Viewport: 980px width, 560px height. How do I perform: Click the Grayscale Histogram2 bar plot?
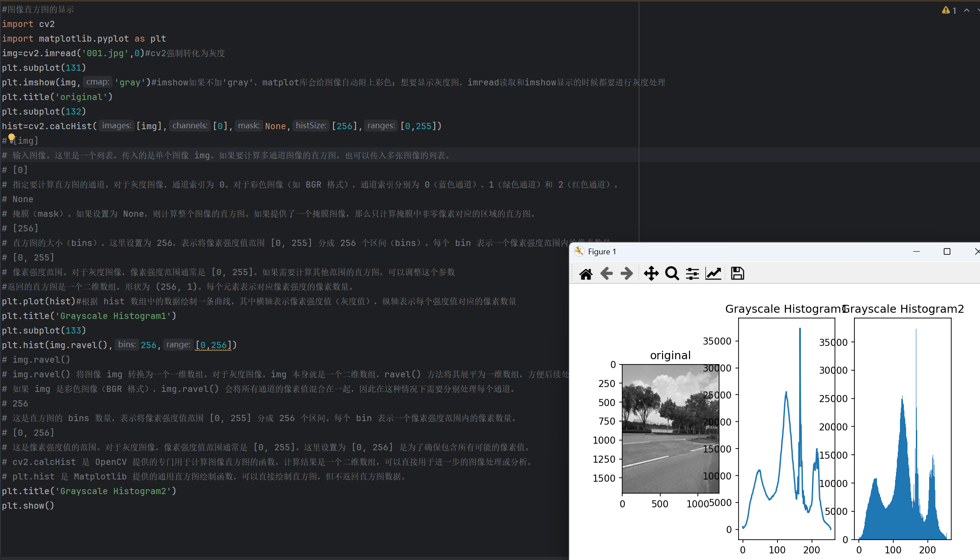point(902,428)
